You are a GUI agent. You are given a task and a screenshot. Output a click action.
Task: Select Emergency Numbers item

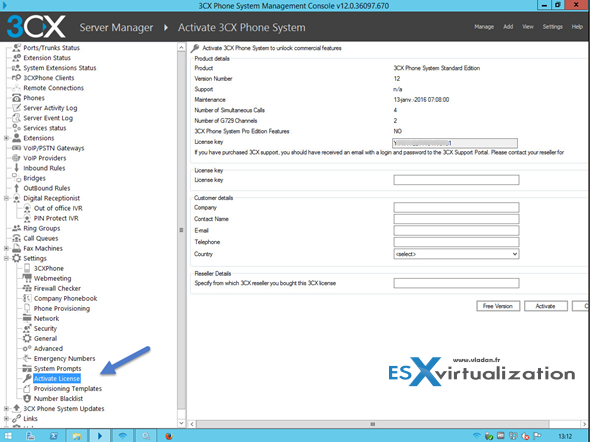pos(64,358)
